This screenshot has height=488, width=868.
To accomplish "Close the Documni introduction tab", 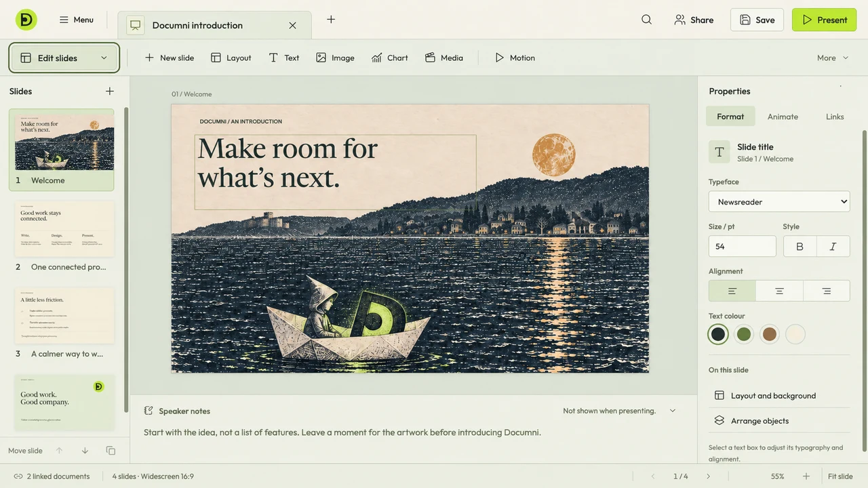I will click(292, 25).
